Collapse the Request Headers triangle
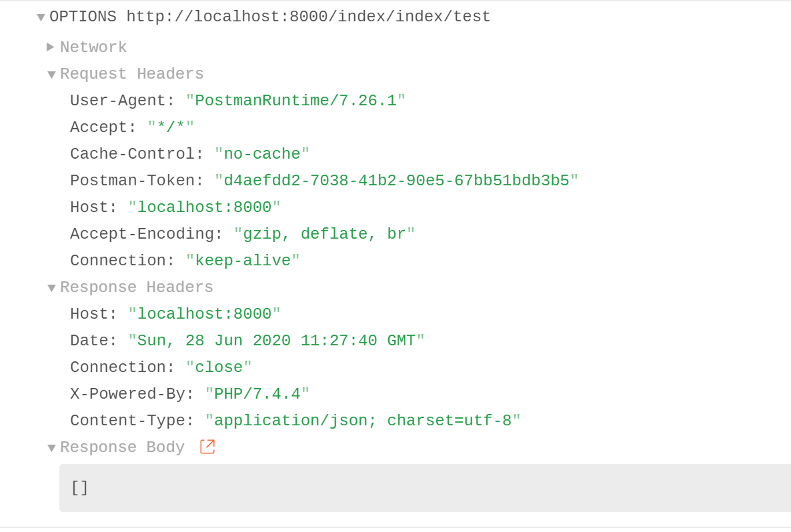 [x=51, y=75]
